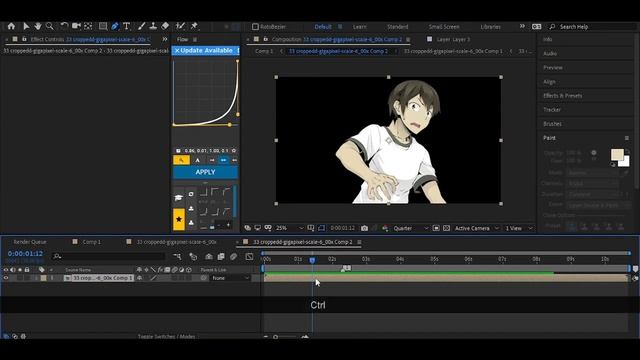Screen dimensions: 640x360
Task: Open the Paint panel menu
Action: [x=627, y=138]
